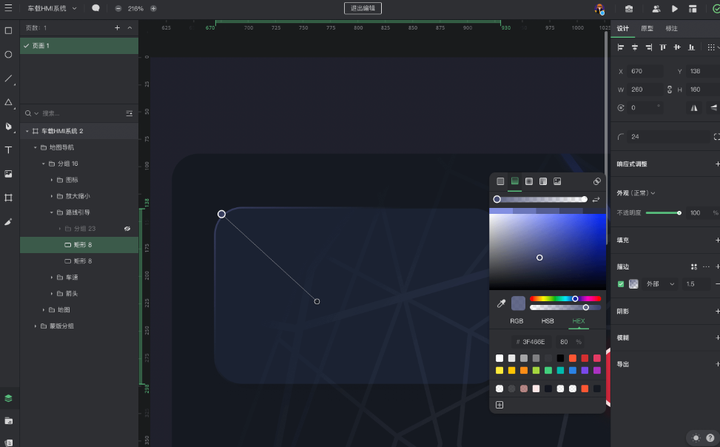Toggle aspect ratio lock between W and H
This screenshot has height=447, width=720.
(x=669, y=90)
